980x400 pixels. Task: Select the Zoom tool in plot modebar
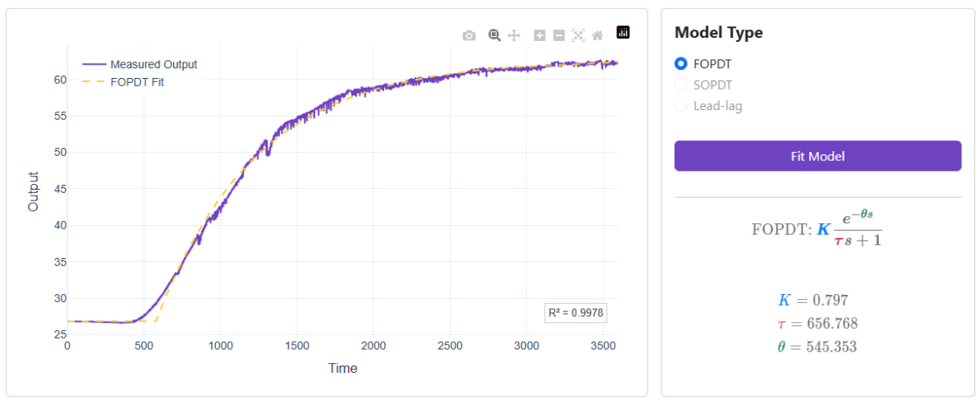tap(494, 35)
